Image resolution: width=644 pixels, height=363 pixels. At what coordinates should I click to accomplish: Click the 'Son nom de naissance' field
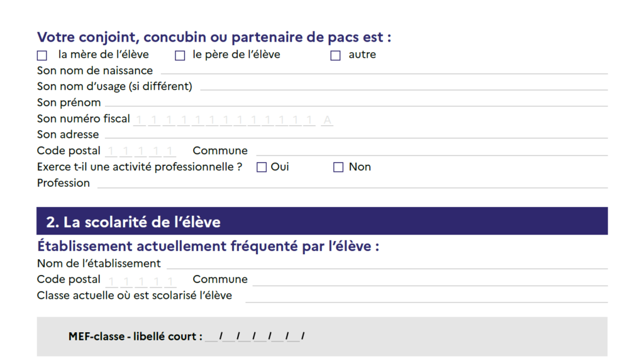pyautogui.click(x=384, y=70)
